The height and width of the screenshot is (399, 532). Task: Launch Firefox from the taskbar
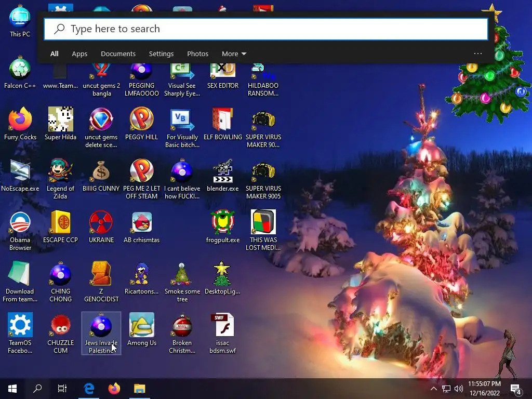click(x=114, y=389)
